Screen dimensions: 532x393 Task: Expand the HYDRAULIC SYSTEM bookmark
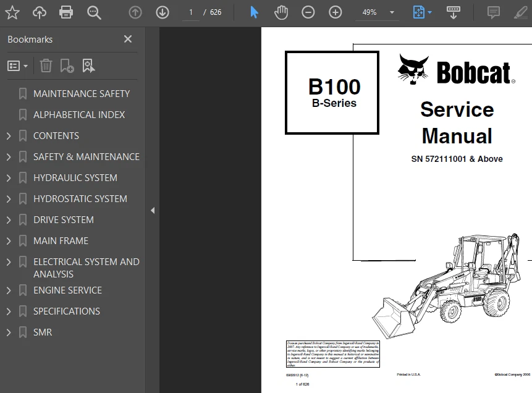tap(9, 177)
